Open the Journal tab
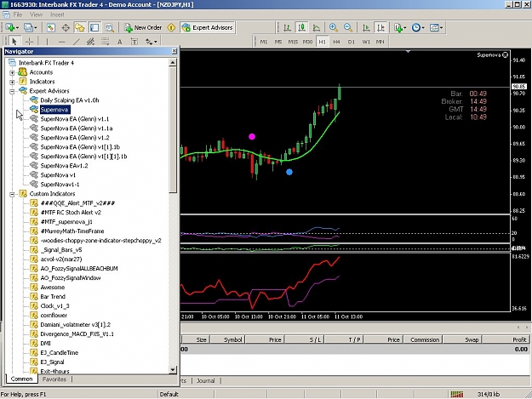The height and width of the screenshot is (399, 532). (x=206, y=380)
